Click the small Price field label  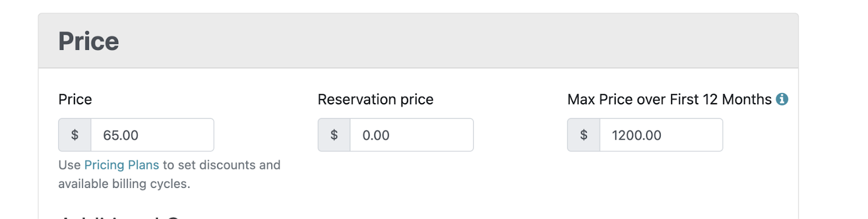[75, 99]
